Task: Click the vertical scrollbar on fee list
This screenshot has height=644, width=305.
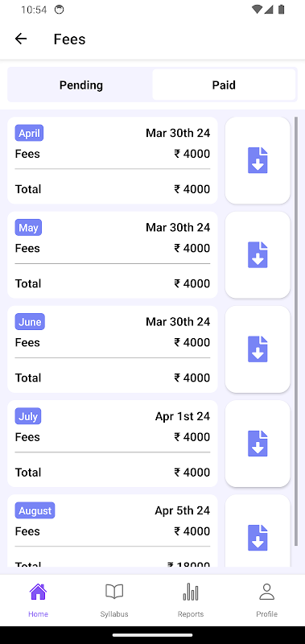Action: (x=296, y=332)
